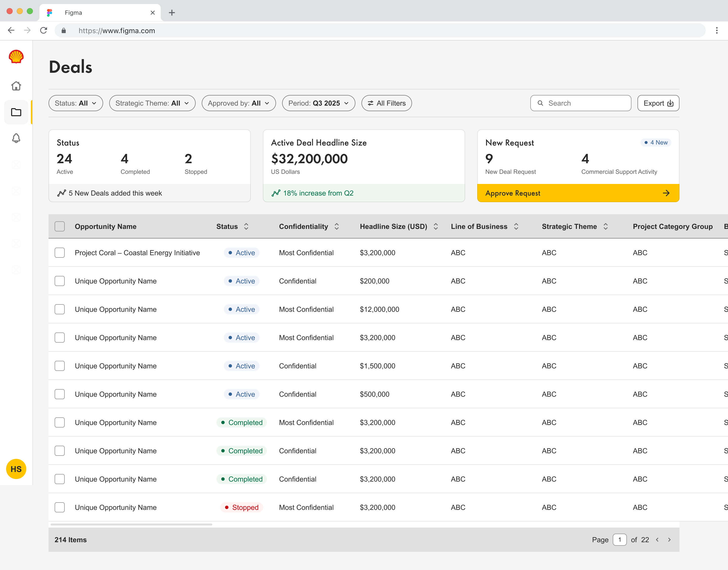Screen dimensions: 728x570
Task: Open the All Filters panel
Action: tap(386, 103)
